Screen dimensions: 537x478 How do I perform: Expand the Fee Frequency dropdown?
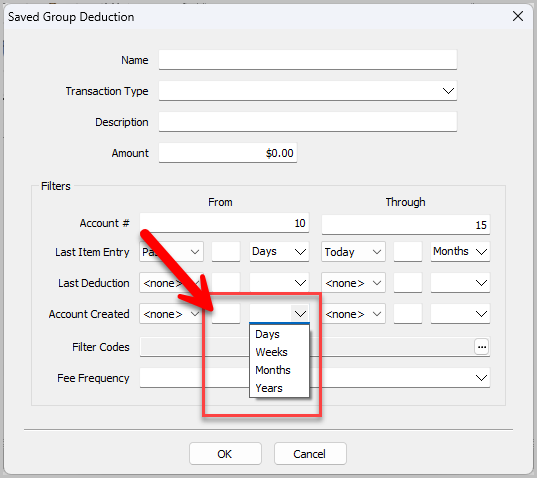click(315, 378)
